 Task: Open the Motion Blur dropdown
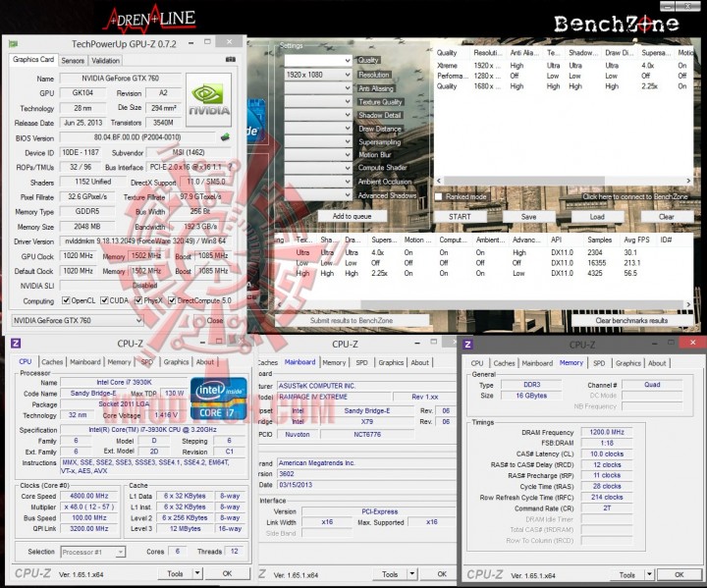pyautogui.click(x=318, y=154)
